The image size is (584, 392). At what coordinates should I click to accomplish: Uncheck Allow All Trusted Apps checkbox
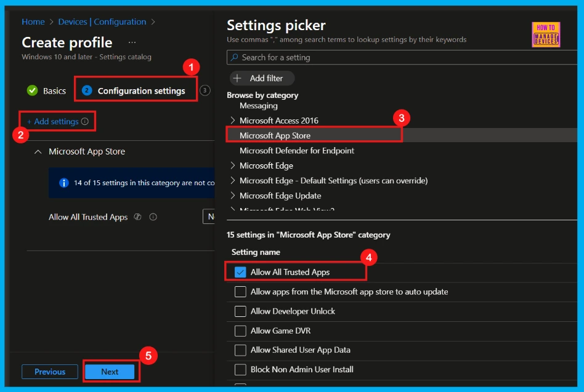[x=240, y=272]
